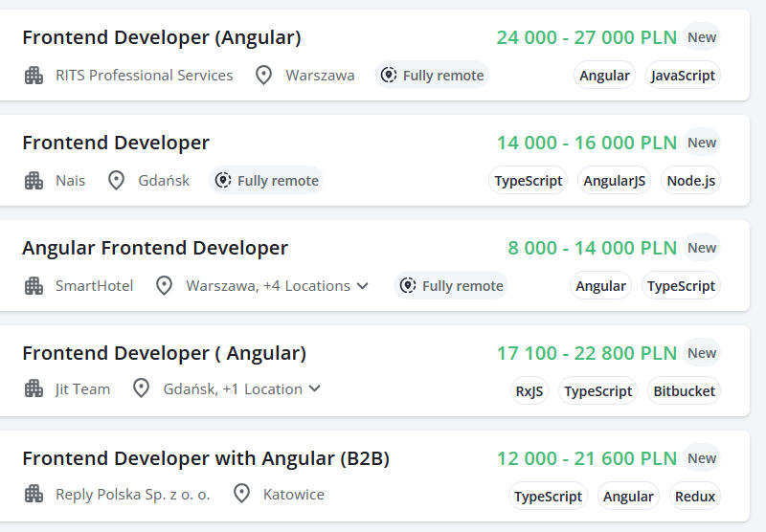This screenshot has height=532, width=766.
Task: Select the Node.js skill tag
Action: pos(690,181)
